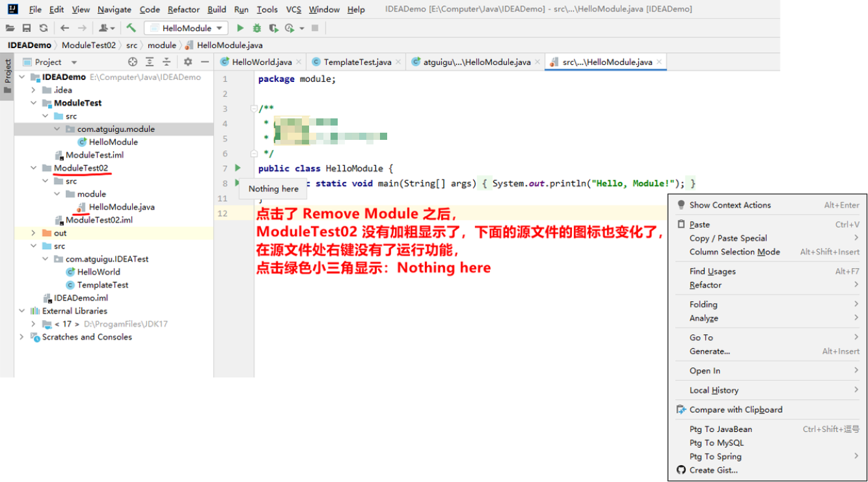This screenshot has height=482, width=868.
Task: Switch to the HelloWorld.java editor tab
Action: (262, 62)
